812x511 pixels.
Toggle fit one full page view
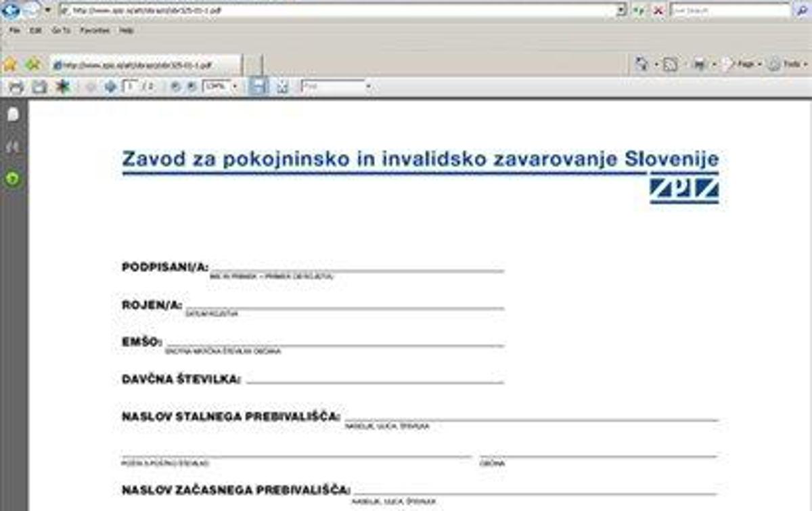point(282,87)
